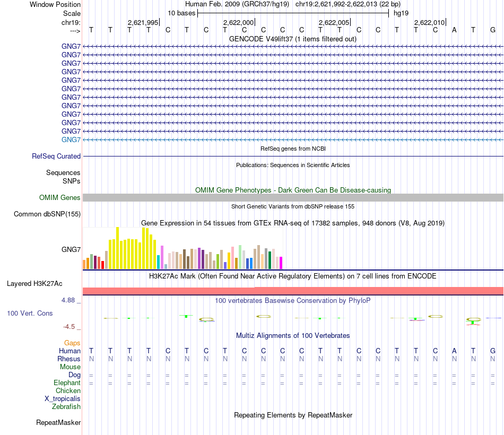Click the Sequences track label
The width and height of the screenshot is (504, 435).
[63, 172]
